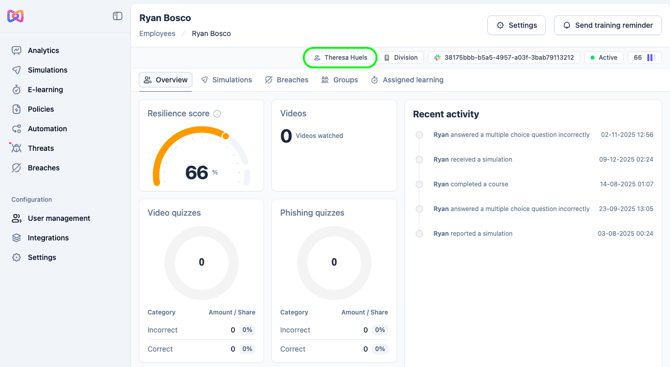
Task: Send training reminder
Action: [x=608, y=25]
